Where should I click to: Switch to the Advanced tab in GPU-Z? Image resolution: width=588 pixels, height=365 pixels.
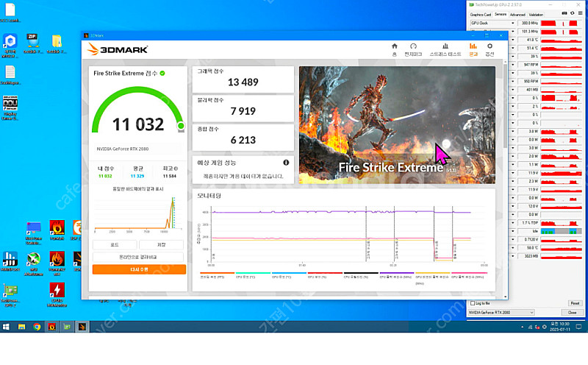click(x=517, y=15)
